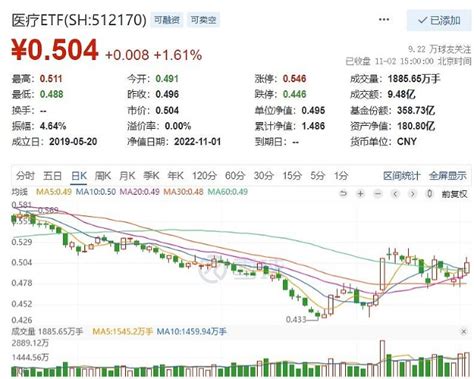474x379 pixels.
Task: Click the 可卖空 tag
Action: (x=203, y=20)
